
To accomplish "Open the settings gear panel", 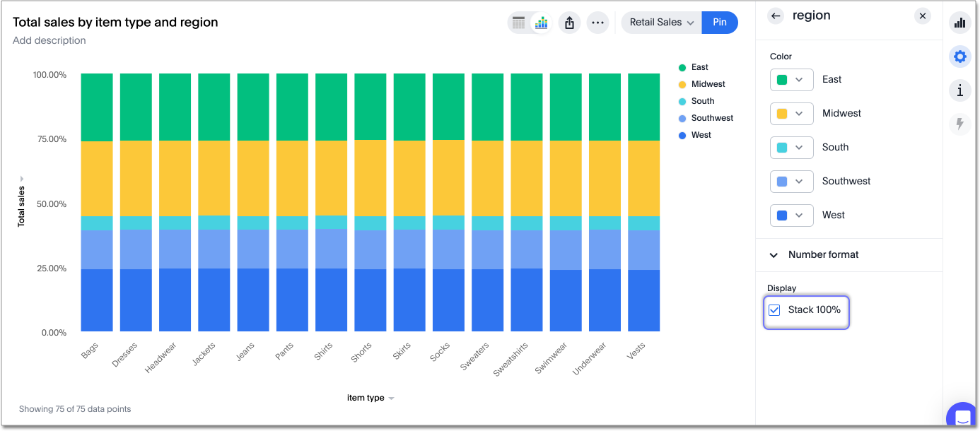I will click(959, 57).
